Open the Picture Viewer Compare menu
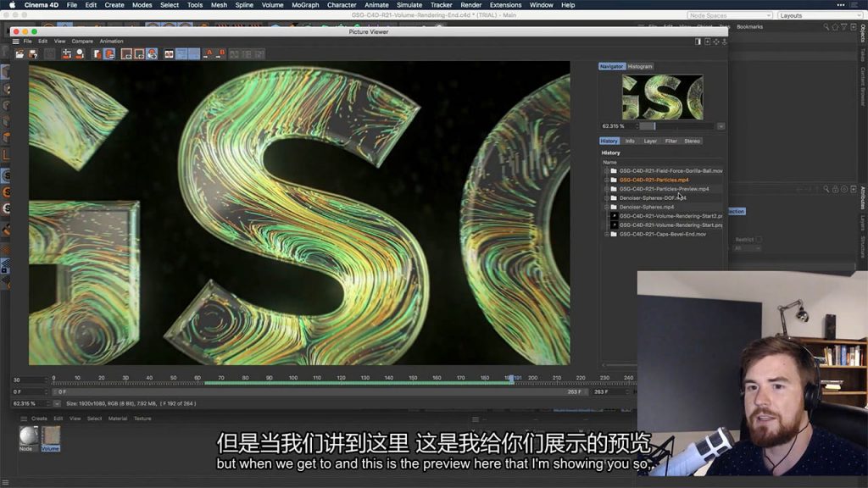The image size is (868, 488). click(82, 42)
